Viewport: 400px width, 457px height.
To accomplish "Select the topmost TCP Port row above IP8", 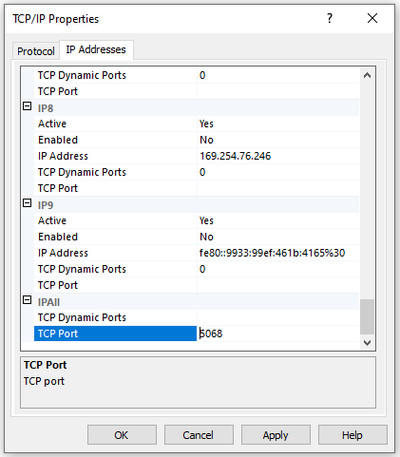I will pos(196,91).
